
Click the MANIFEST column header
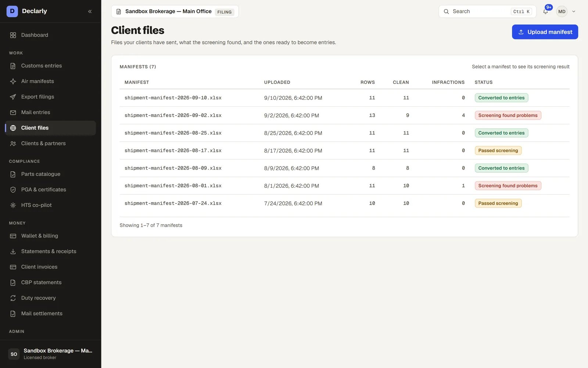point(137,82)
